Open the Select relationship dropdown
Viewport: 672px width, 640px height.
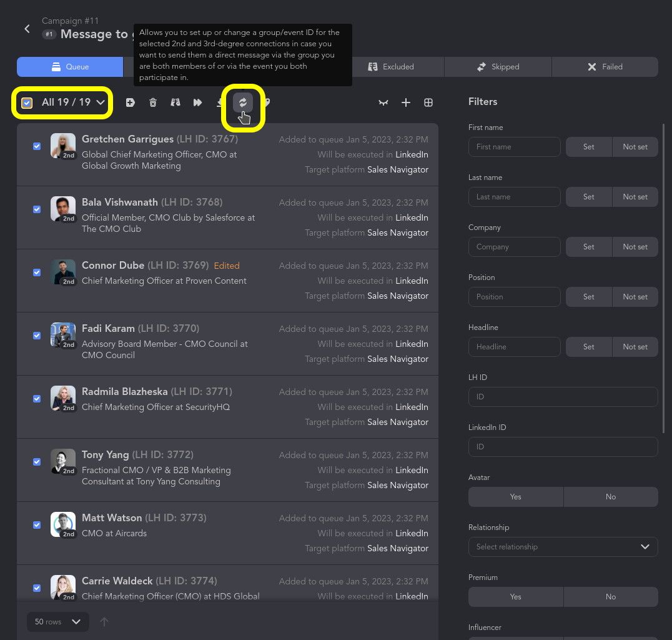click(563, 547)
